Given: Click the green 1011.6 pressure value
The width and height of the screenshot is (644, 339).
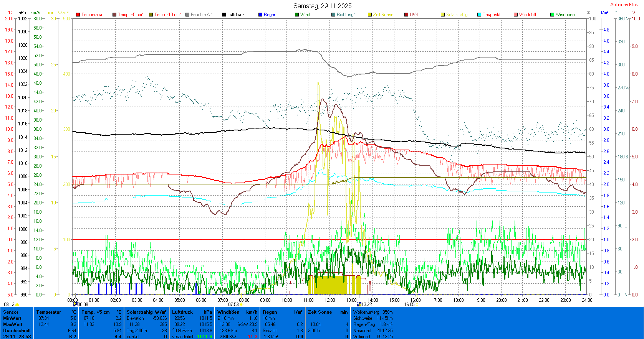Looking at the screenshot, I should click(x=204, y=337).
